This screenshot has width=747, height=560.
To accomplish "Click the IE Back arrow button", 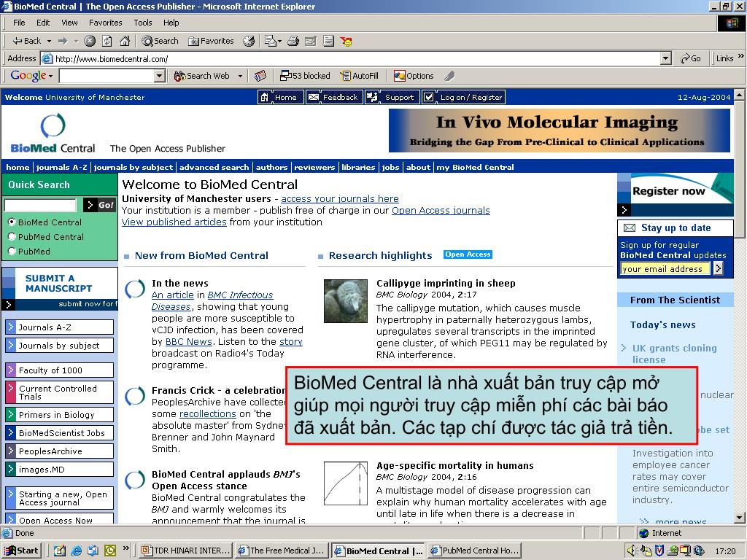I will 26,41.
